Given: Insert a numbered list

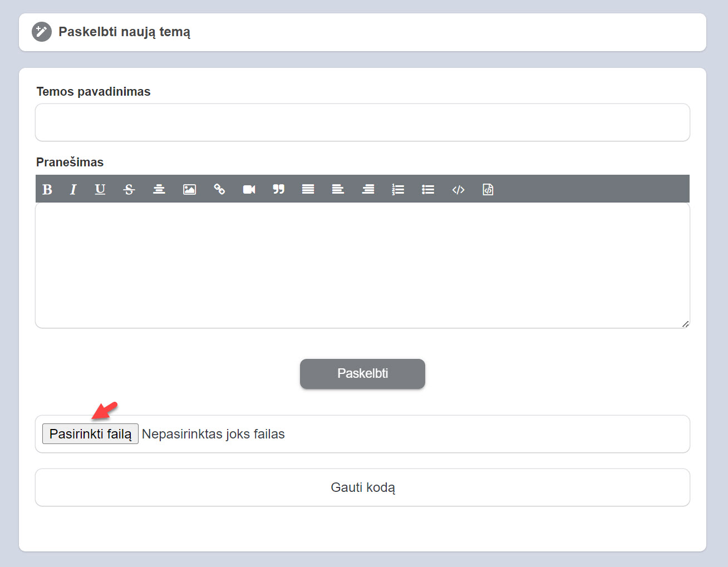Looking at the screenshot, I should pyautogui.click(x=398, y=190).
